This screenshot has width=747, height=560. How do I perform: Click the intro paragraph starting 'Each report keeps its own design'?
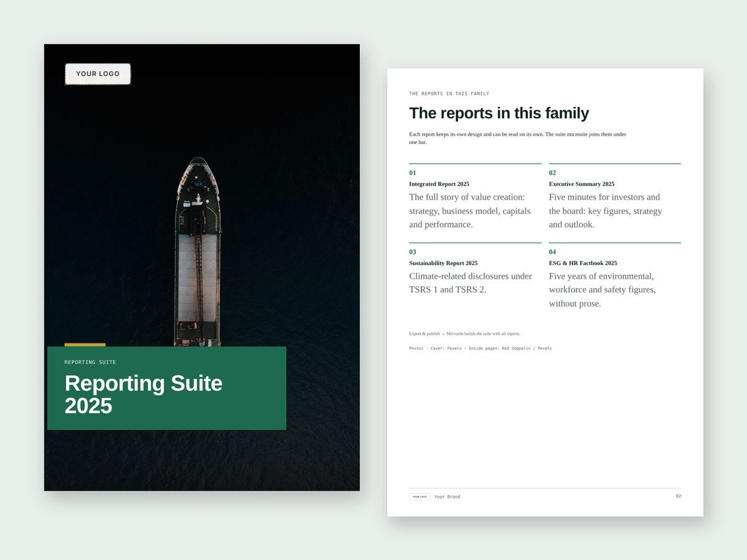[x=517, y=138]
